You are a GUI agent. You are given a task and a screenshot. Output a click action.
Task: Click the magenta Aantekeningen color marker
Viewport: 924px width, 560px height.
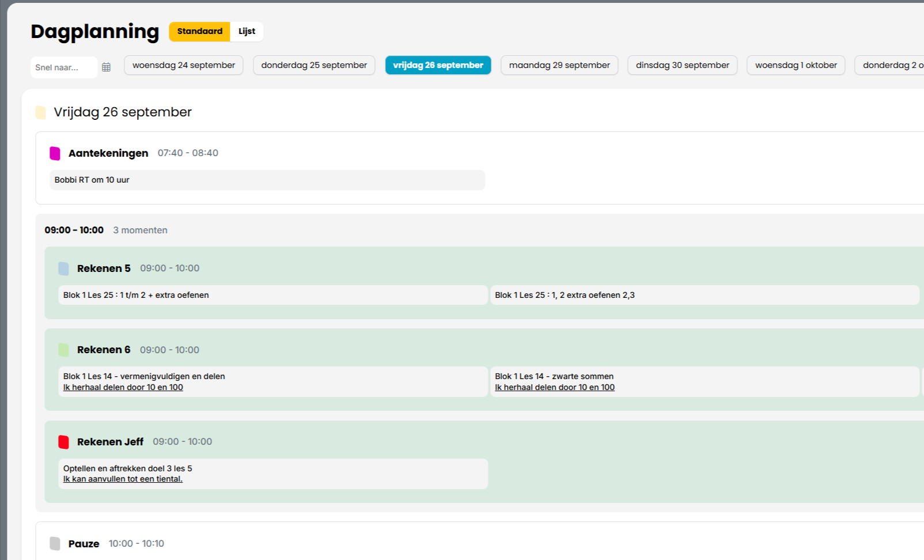(55, 153)
